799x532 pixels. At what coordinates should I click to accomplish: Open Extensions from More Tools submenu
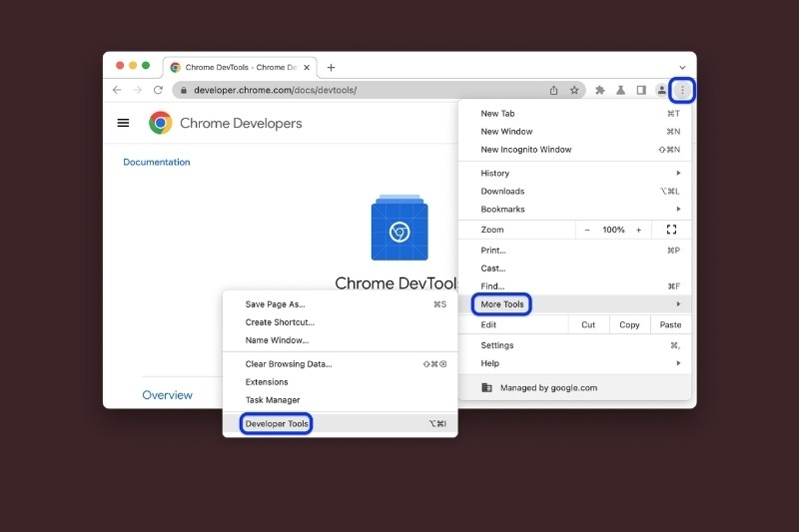point(340,382)
